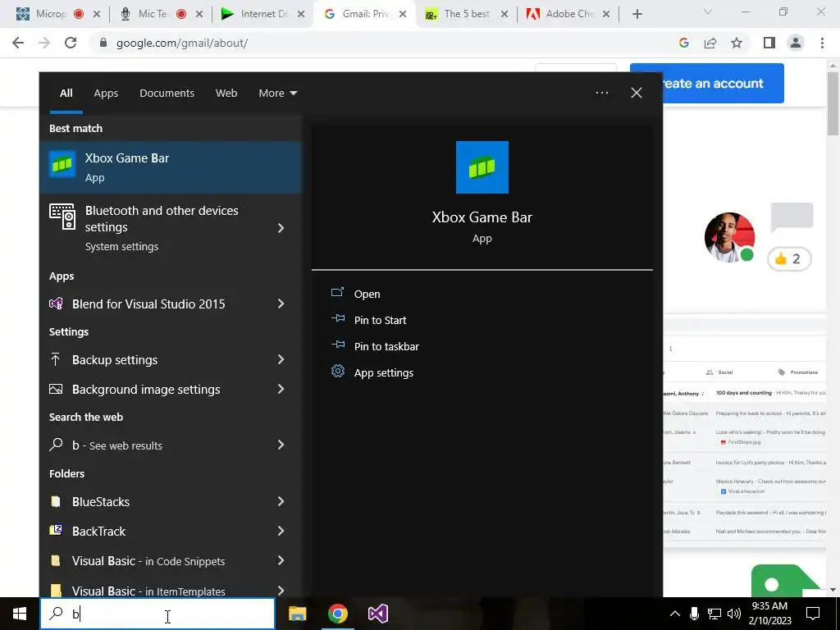Show hidden system tray icons
This screenshot has width=840, height=630.
tap(675, 614)
